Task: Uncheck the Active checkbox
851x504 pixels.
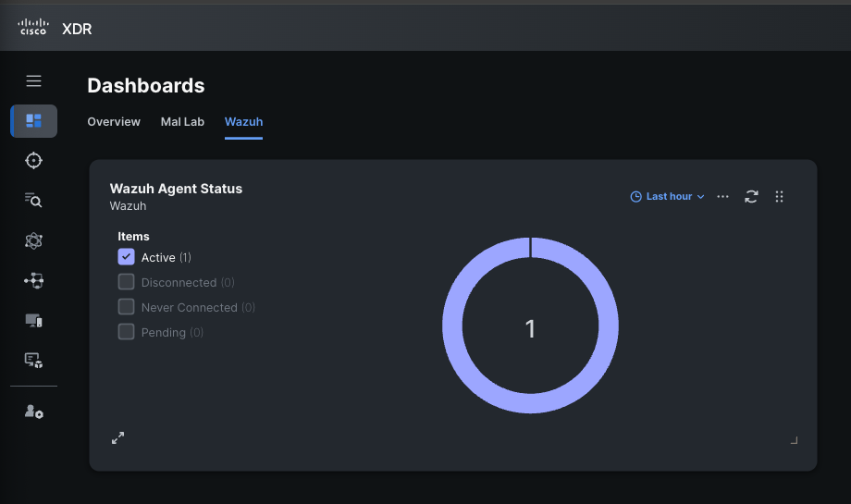Action: coord(127,257)
